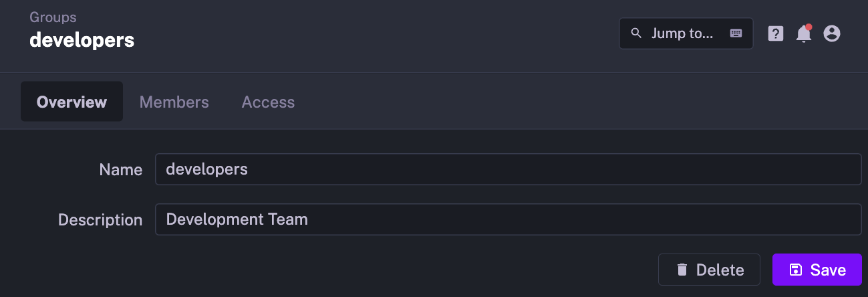This screenshot has height=297, width=868.
Task: Click the Description field with Development Team
Action: [508, 219]
